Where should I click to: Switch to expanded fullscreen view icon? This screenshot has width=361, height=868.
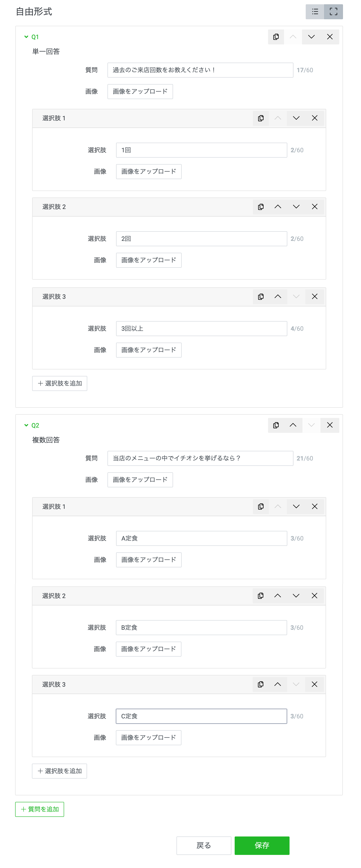[x=333, y=12]
